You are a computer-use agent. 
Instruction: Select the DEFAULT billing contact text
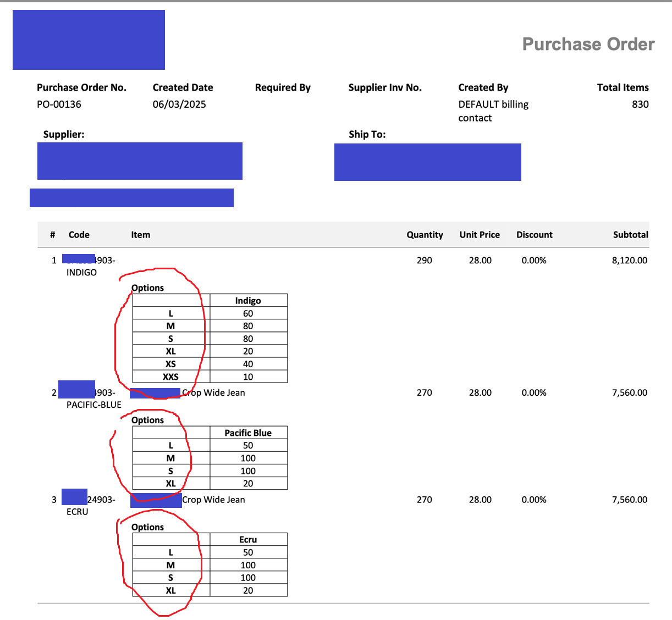pyautogui.click(x=493, y=111)
